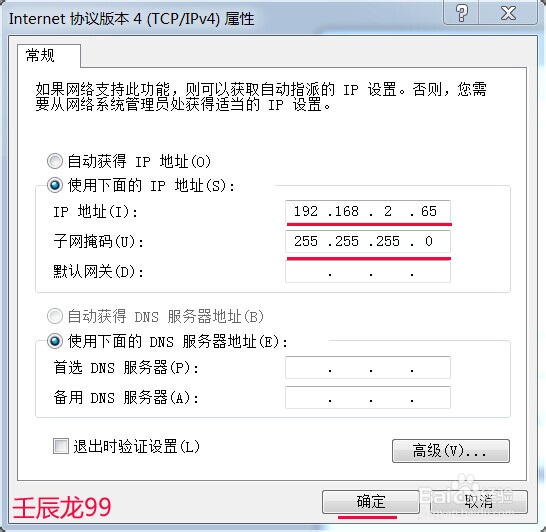Select 自动获得 DNS 服务器地址 radio option
This screenshot has height=532, width=546.
click(x=55, y=316)
